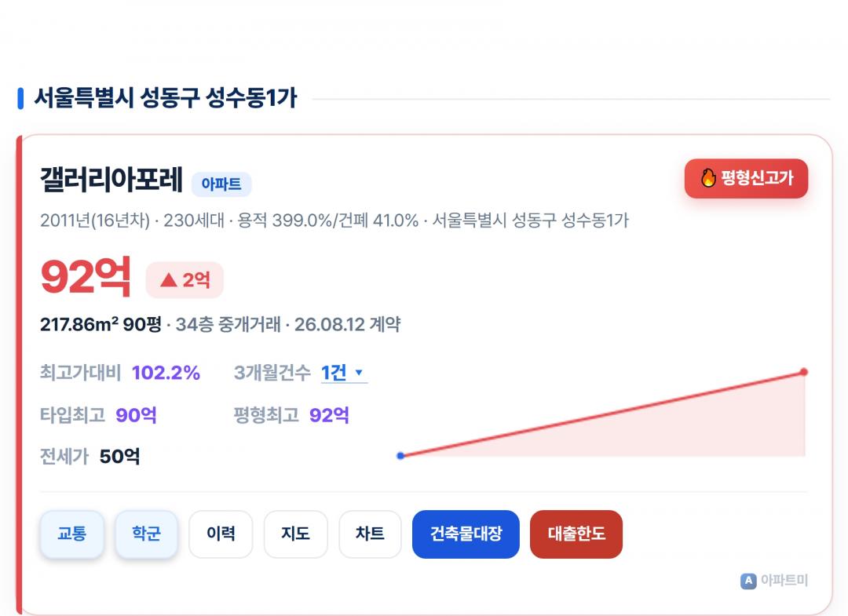Click the red end point on chart
Image resolution: width=848 pixels, height=616 pixels.
point(804,372)
